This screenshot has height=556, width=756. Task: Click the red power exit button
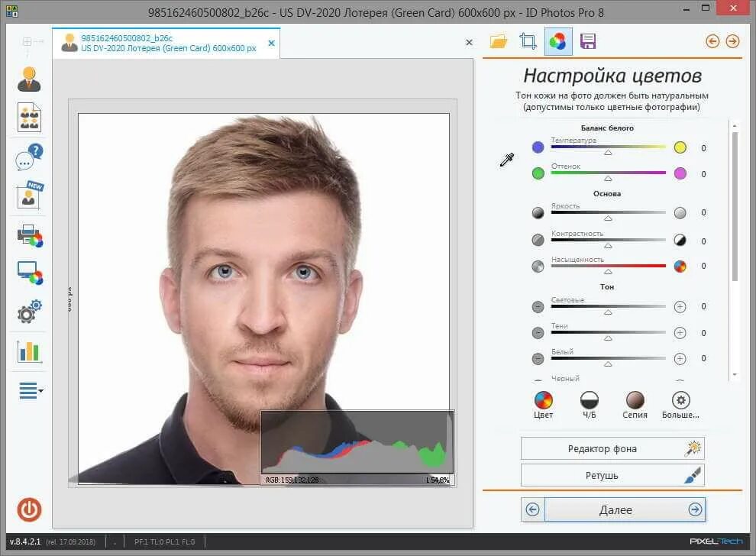coord(30,509)
